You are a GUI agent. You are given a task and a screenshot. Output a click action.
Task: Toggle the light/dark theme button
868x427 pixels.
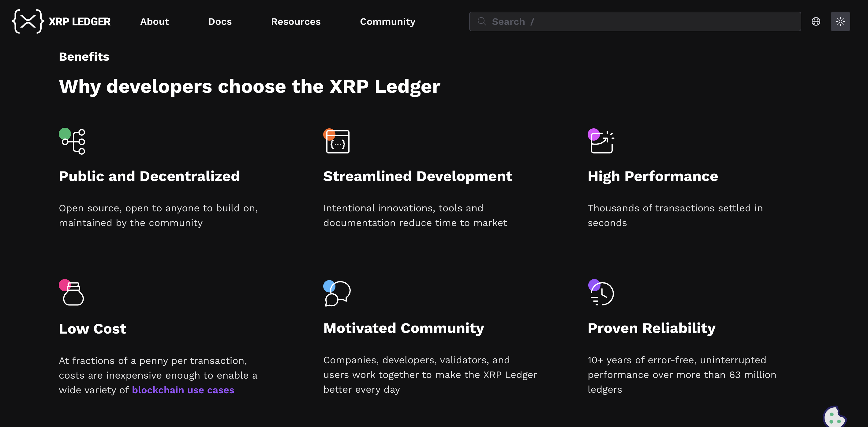840,21
